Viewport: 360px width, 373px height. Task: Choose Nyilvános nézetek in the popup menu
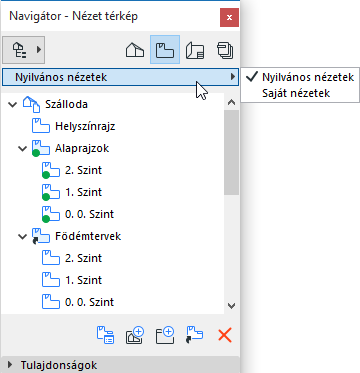pyautogui.click(x=308, y=77)
